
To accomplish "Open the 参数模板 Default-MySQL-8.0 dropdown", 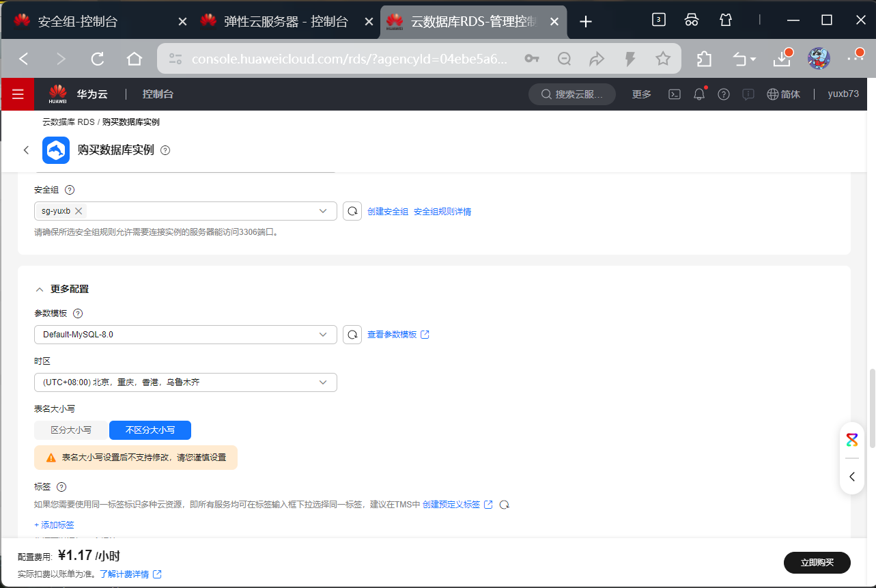I will click(186, 335).
